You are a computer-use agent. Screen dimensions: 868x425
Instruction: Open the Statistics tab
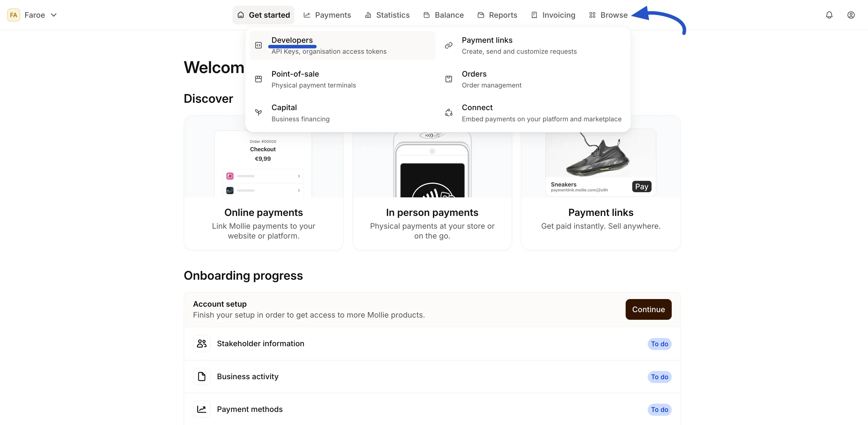pos(387,15)
